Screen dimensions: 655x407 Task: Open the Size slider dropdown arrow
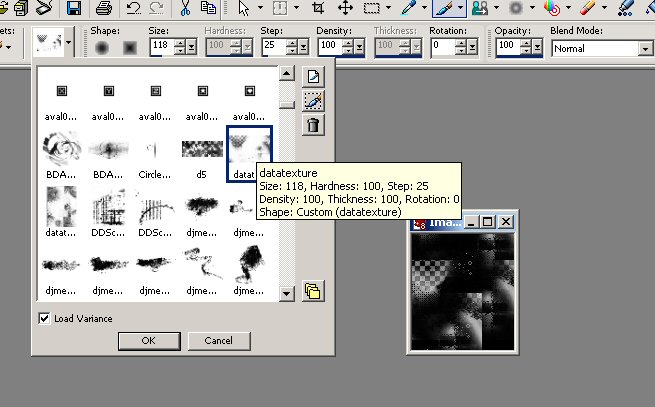tap(191, 47)
